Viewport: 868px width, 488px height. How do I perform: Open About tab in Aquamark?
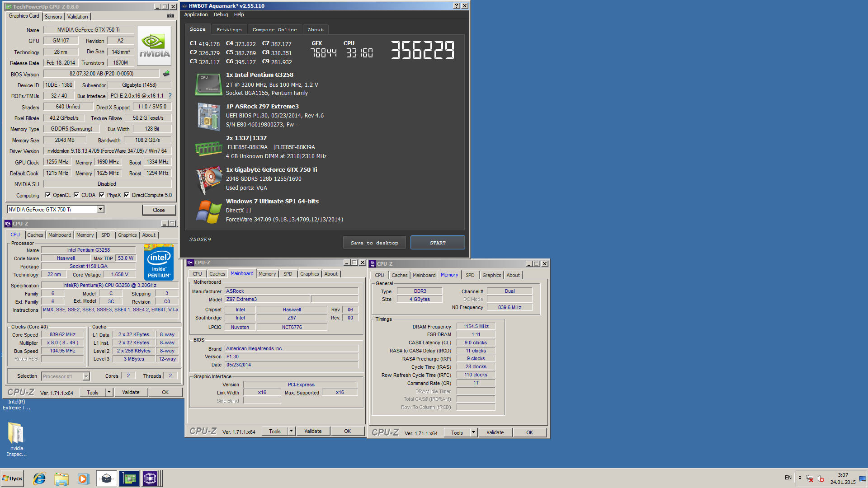coord(316,29)
